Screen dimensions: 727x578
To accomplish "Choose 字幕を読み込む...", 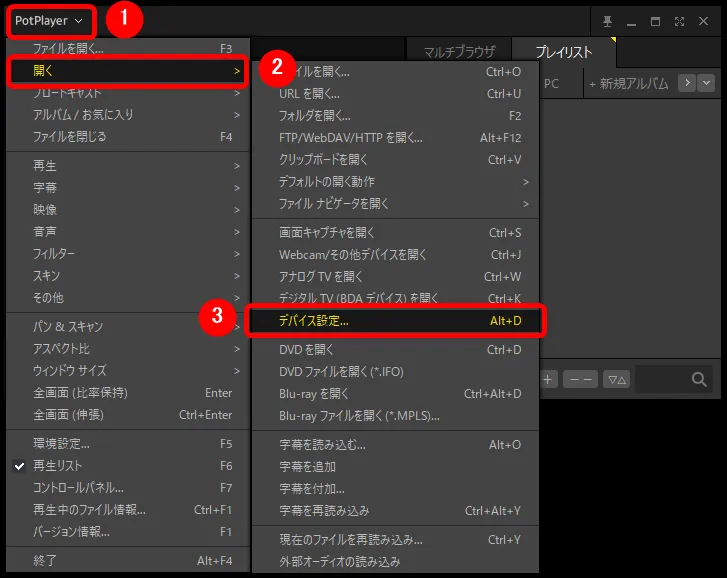I will pos(395,445).
